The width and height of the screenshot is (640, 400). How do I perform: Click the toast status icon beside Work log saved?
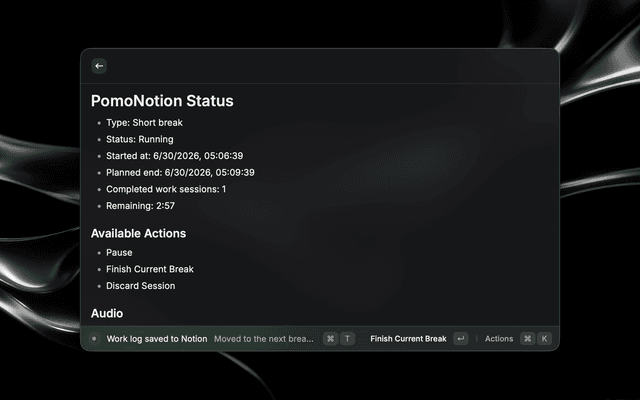[x=94, y=339]
